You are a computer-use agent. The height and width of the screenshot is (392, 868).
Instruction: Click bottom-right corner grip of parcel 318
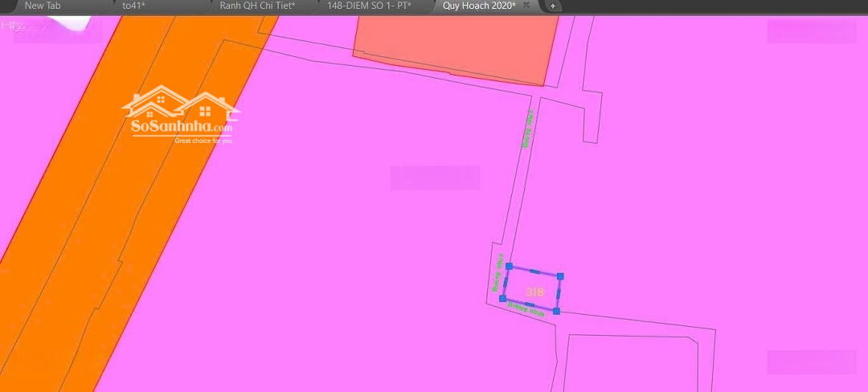coord(556,311)
